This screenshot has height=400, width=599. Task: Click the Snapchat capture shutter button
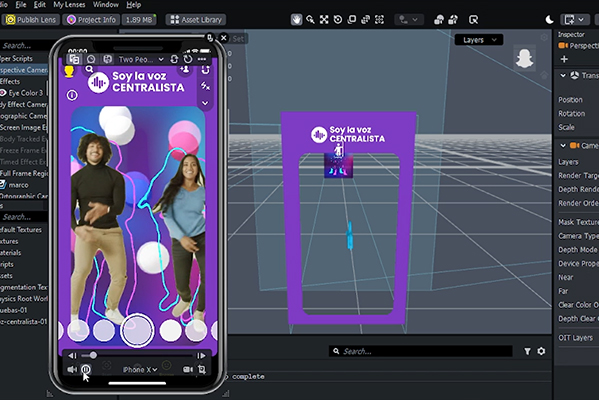[x=137, y=330]
